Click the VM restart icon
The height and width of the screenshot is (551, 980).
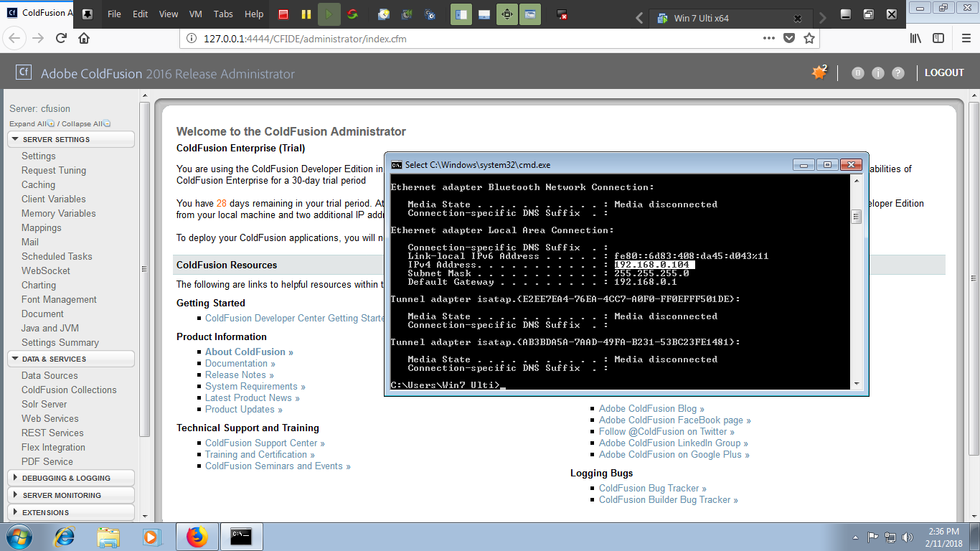[352, 14]
